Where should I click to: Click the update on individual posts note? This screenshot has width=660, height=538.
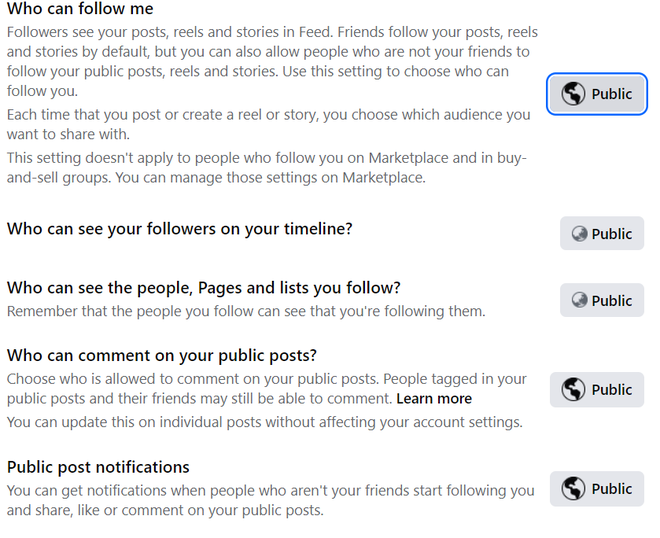click(264, 422)
